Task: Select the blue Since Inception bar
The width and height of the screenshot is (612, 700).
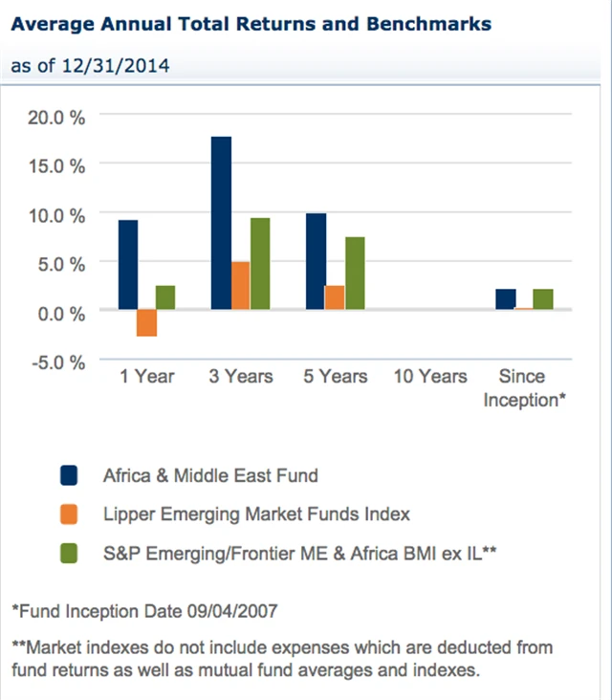Action: tap(505, 299)
